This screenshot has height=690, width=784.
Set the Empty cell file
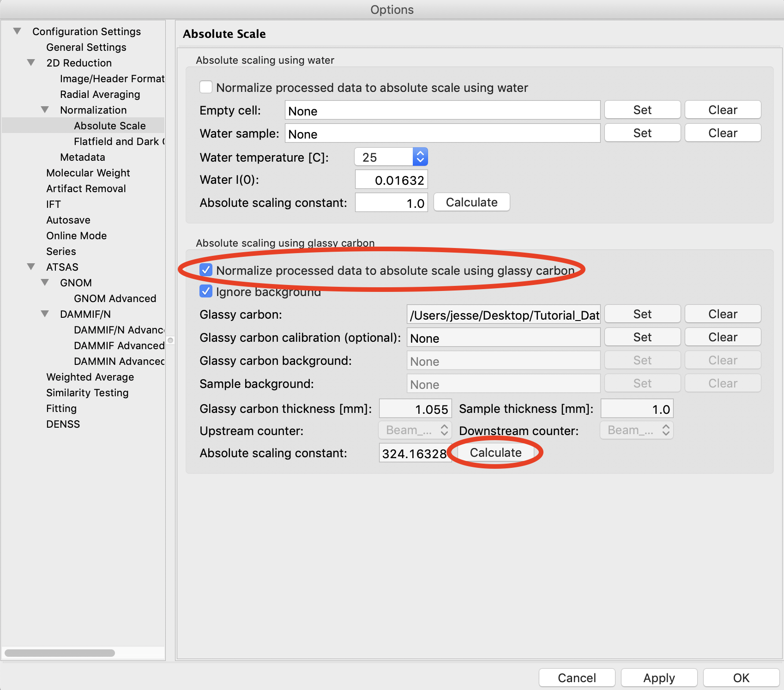642,110
